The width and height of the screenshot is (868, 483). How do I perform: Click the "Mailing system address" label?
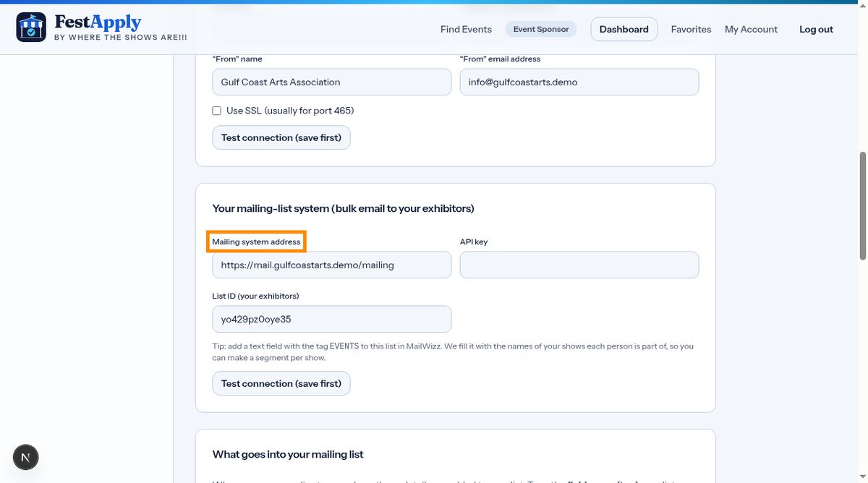[256, 242]
